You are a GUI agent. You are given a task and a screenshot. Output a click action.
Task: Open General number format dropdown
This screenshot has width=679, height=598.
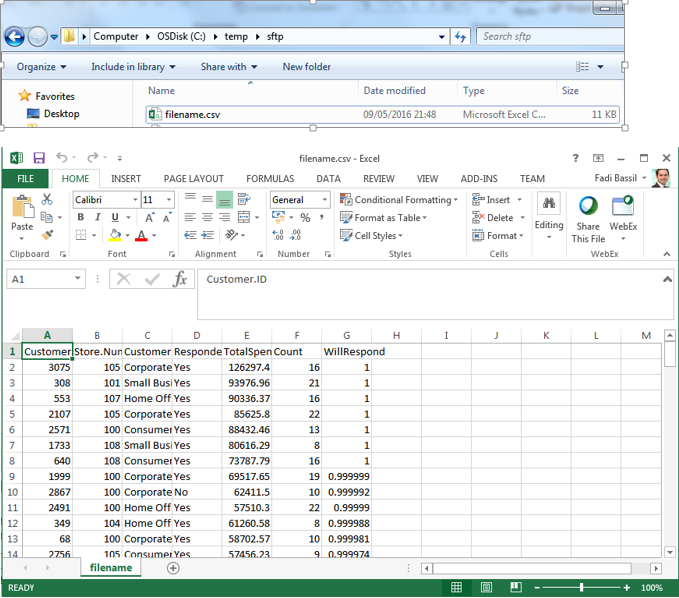tap(324, 200)
